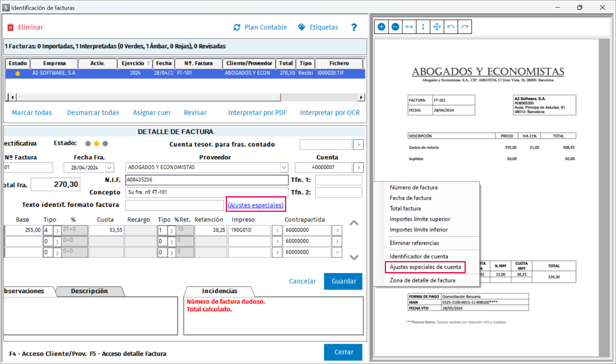This screenshot has height=364, width=616.
Task: Click the zoom out minus icon
Action: (395, 27)
